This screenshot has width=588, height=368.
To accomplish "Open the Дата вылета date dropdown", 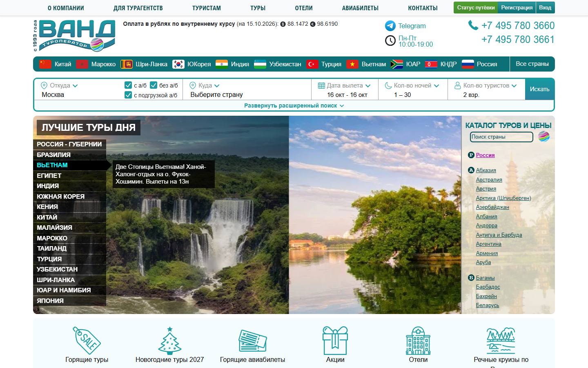I will pyautogui.click(x=344, y=85).
